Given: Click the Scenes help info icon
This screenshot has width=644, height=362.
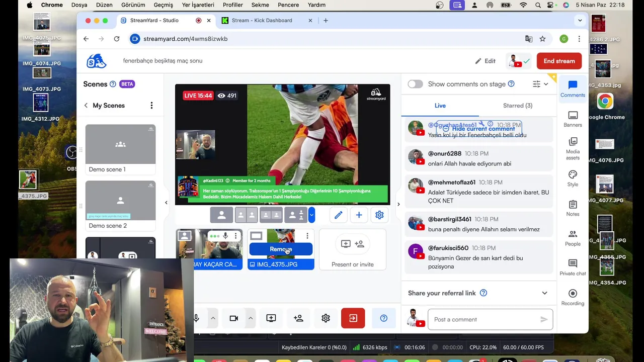Looking at the screenshot, I should coord(113,84).
